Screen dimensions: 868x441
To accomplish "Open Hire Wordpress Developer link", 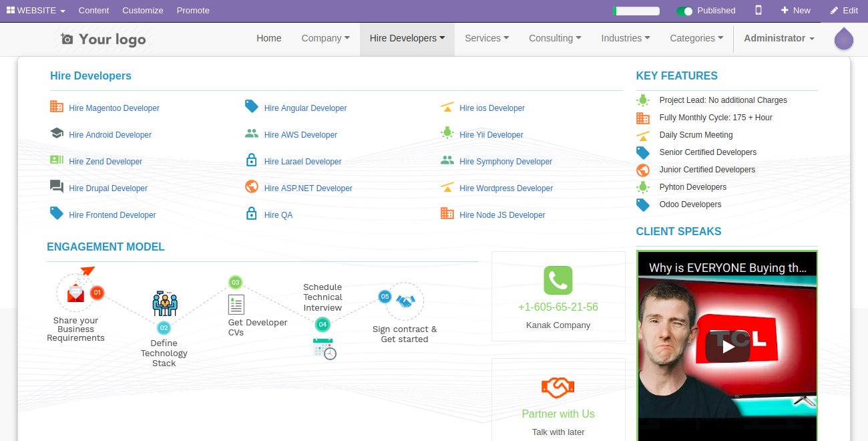I will click(x=506, y=188).
